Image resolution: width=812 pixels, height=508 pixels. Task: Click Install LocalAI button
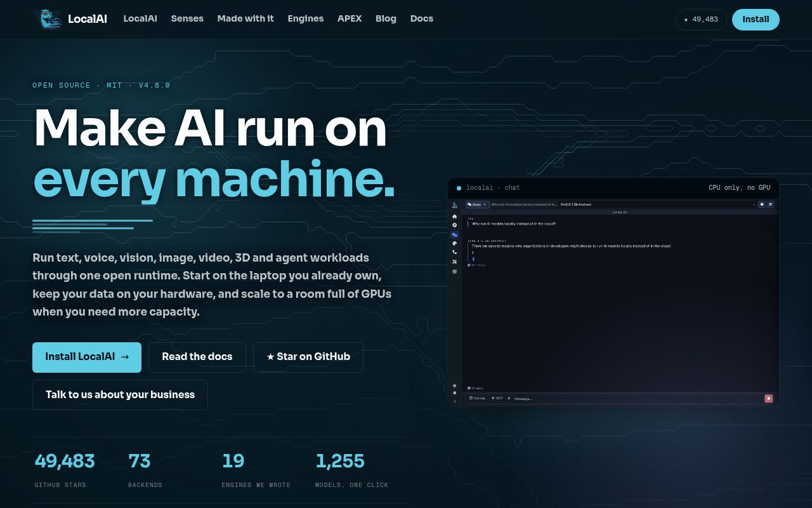(x=87, y=357)
